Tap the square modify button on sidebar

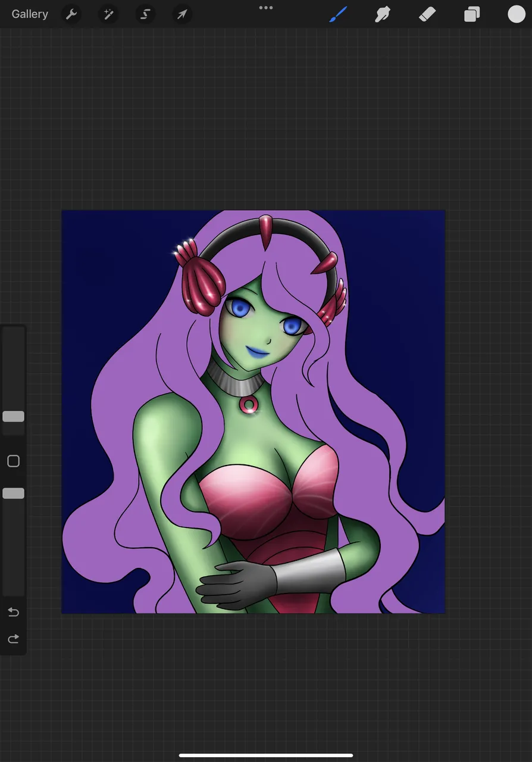(x=13, y=461)
